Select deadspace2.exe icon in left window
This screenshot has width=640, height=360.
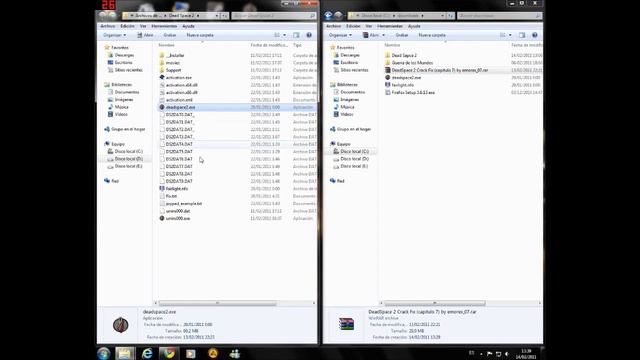pos(162,107)
